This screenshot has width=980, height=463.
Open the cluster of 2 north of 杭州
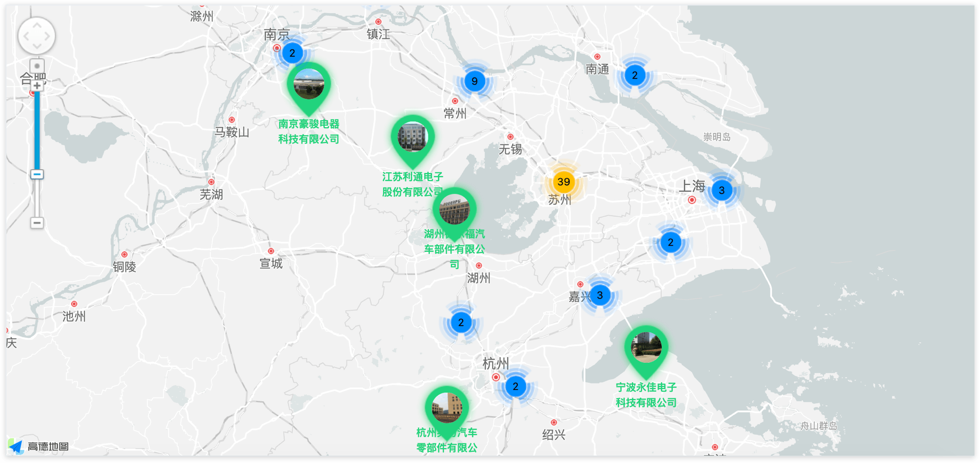click(x=460, y=323)
